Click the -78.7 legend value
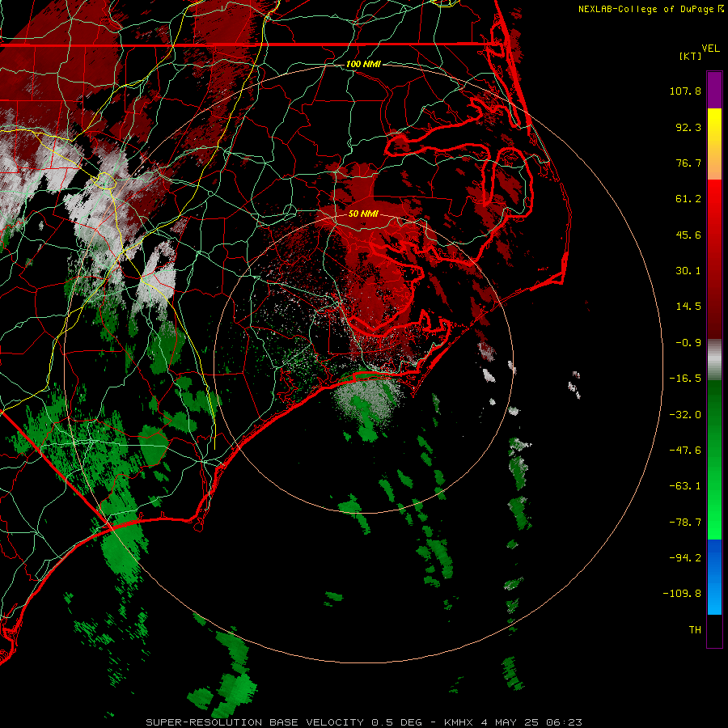The height and width of the screenshot is (728, 728). (x=685, y=523)
